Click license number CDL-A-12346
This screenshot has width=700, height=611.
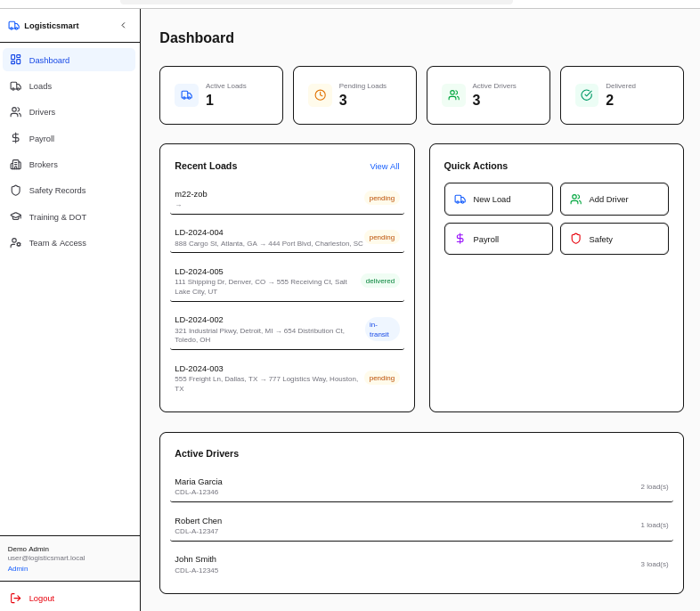[197, 492]
